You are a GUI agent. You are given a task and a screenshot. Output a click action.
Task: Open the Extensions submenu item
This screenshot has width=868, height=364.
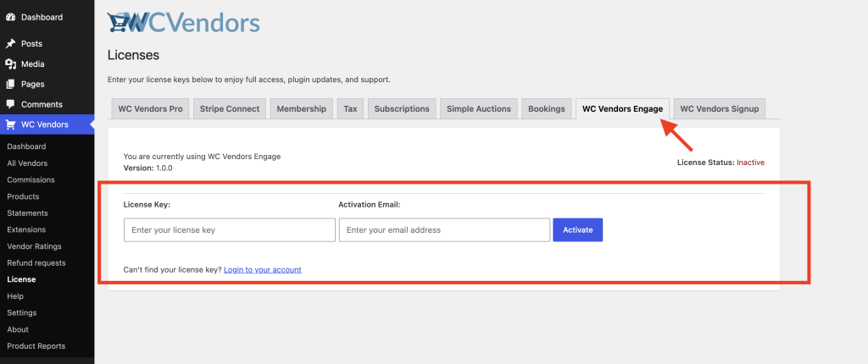tap(26, 229)
